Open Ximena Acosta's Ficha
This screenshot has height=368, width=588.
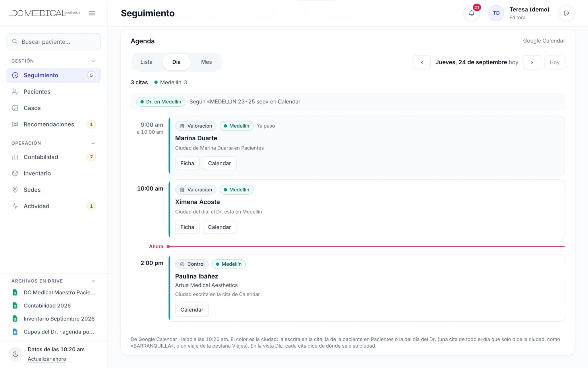187,227
